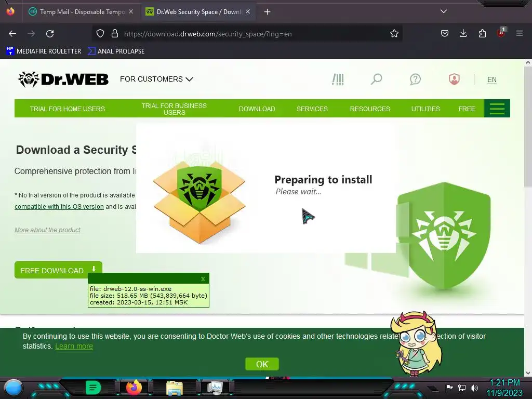
Task: Go back to the previous page
Action: 12,34
